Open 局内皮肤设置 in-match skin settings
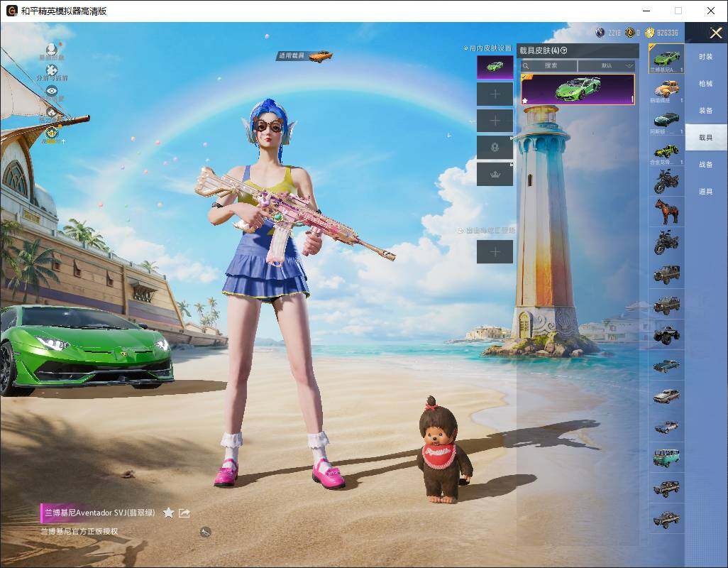Viewport: 728px width, 568px height. click(x=487, y=48)
